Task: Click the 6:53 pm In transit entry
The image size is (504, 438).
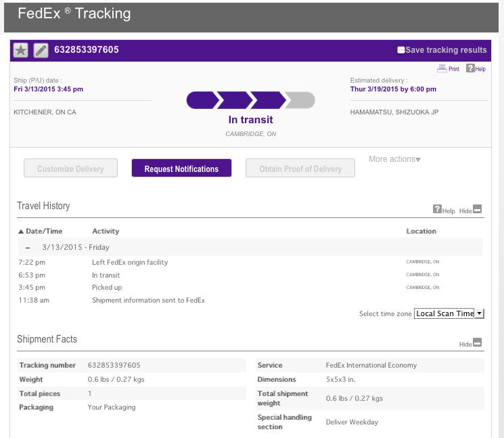Action: (x=106, y=276)
